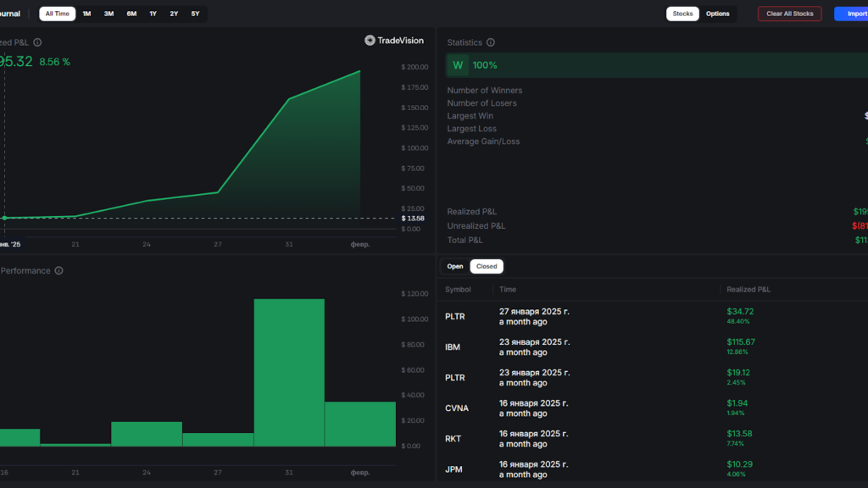Click the TradeVision logo icon
The image size is (868, 488).
coord(368,40)
